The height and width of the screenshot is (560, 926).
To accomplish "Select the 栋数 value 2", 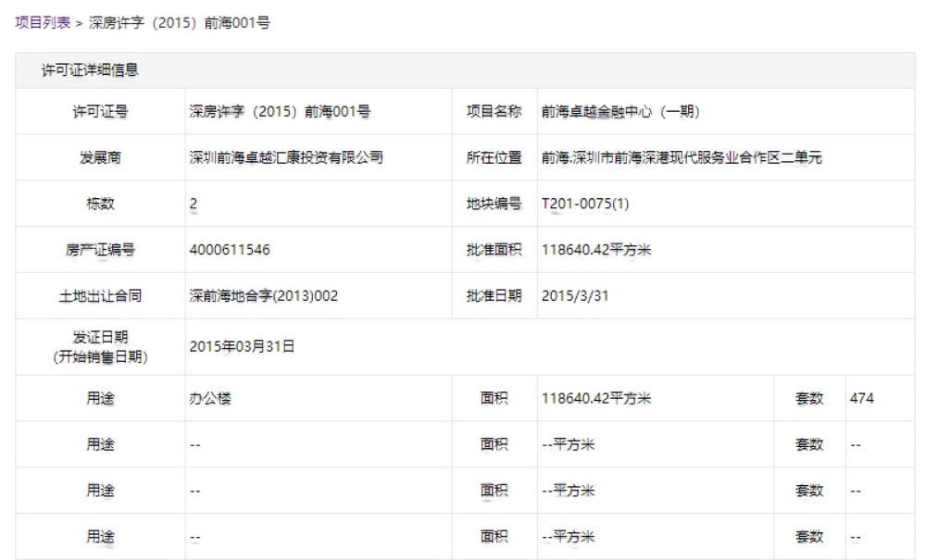I will (194, 204).
